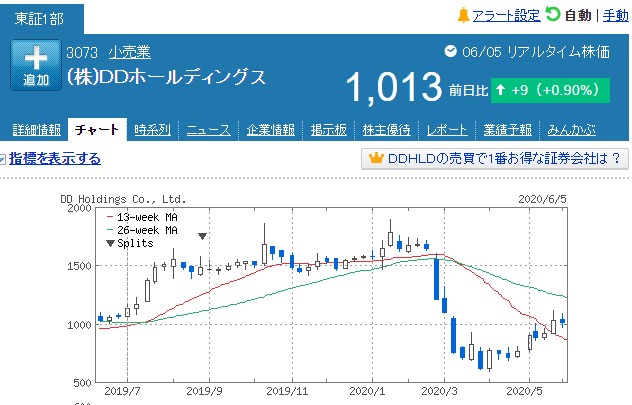Click the DDHLD securities company banner button
This screenshot has width=632, height=405.
495,159
